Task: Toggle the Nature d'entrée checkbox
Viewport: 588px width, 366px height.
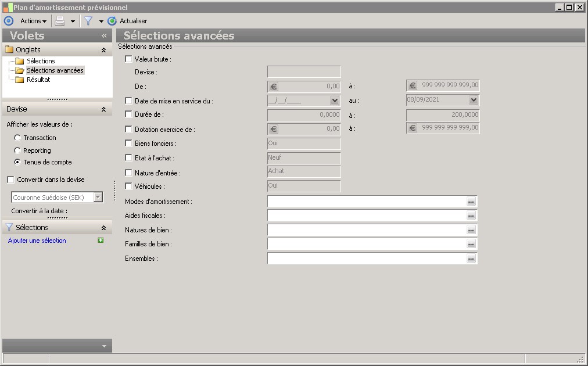Action: pyautogui.click(x=128, y=173)
